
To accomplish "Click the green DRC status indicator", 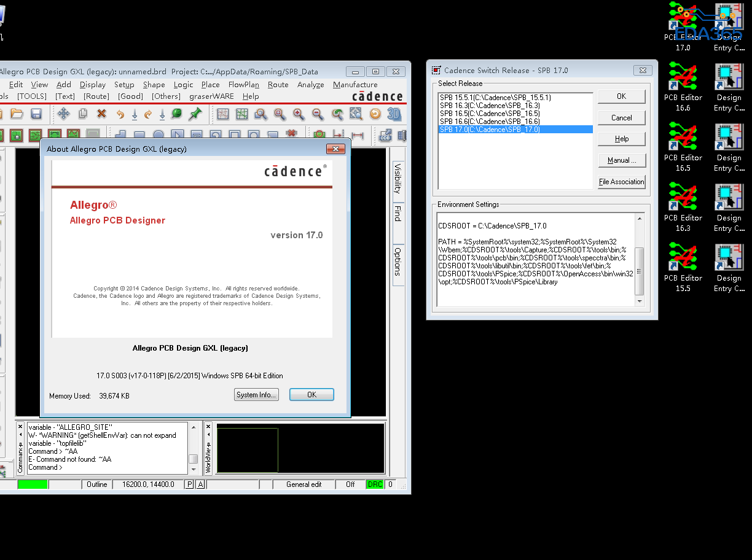I will [x=375, y=484].
